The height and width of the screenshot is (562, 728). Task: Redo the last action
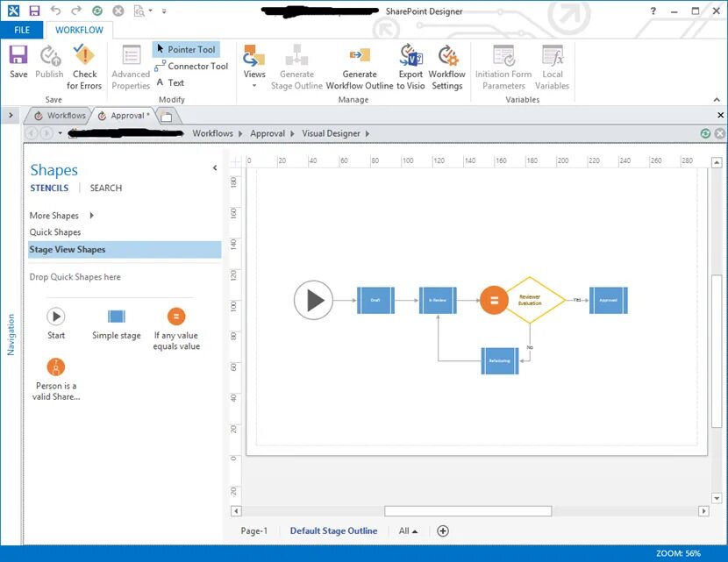click(76, 11)
